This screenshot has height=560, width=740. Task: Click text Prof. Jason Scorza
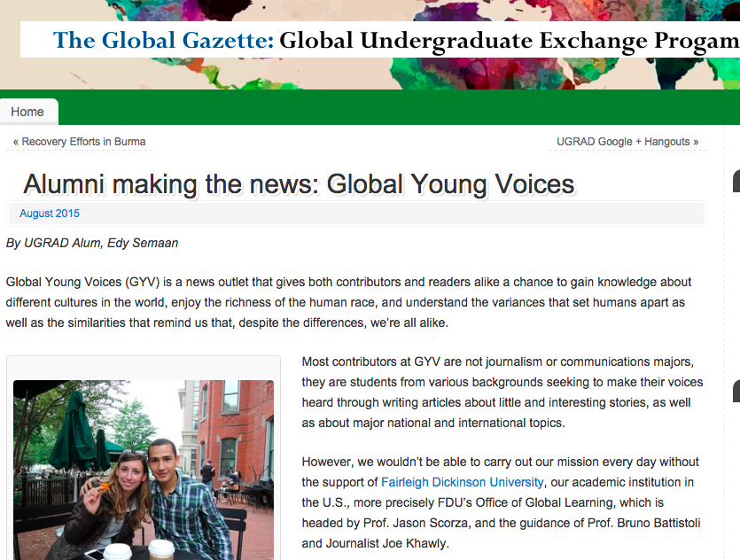click(x=416, y=523)
